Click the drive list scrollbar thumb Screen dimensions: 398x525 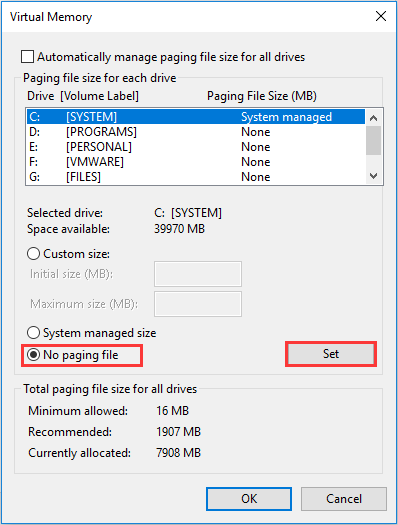coord(374,140)
